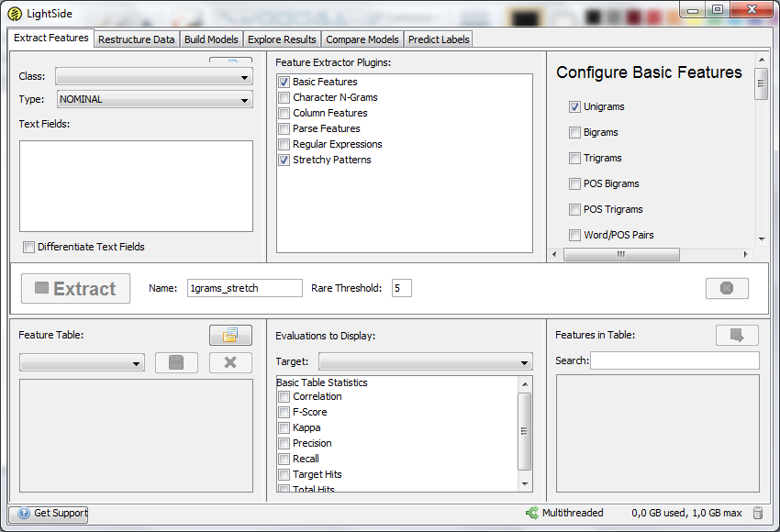This screenshot has width=780, height=532.
Task: Click the evaluations list vertical scrollbar thumb
Action: (524, 431)
